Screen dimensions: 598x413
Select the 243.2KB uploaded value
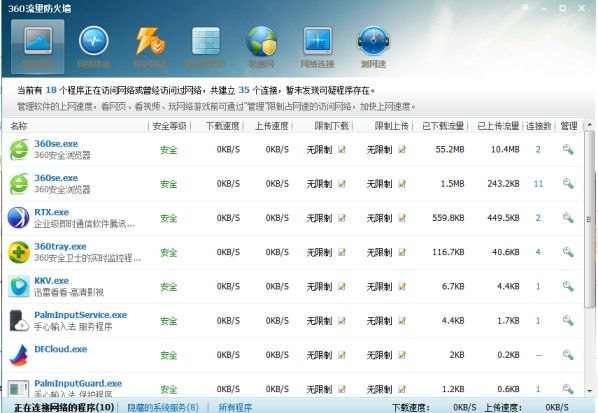(x=503, y=184)
